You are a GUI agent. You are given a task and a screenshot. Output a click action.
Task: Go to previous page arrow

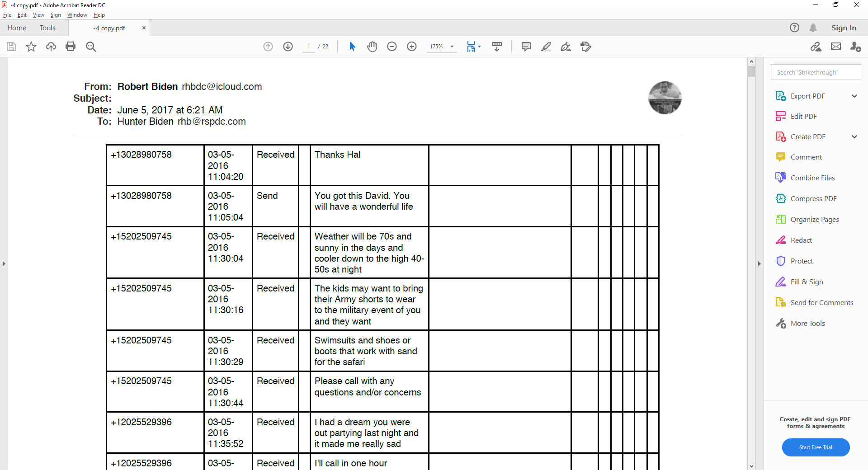268,47
